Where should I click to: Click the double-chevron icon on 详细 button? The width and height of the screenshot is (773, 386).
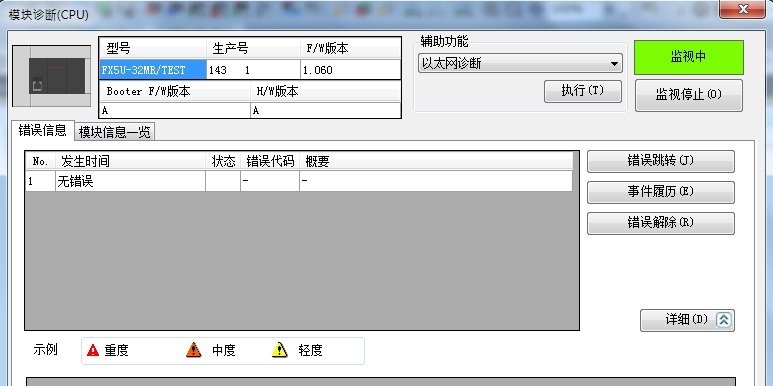tap(724, 320)
